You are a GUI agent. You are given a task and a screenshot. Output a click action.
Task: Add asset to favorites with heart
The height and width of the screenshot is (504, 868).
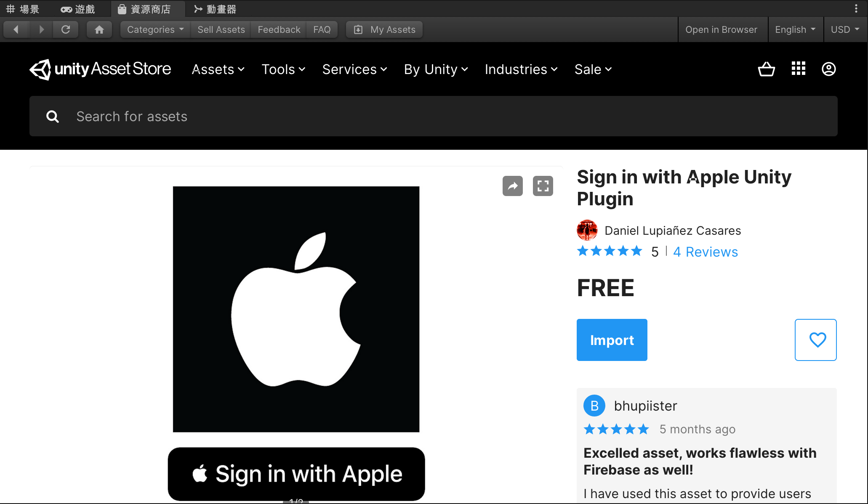815,340
